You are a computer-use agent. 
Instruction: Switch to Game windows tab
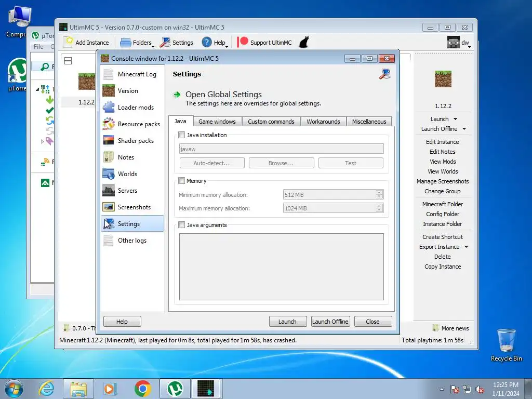[217, 122]
